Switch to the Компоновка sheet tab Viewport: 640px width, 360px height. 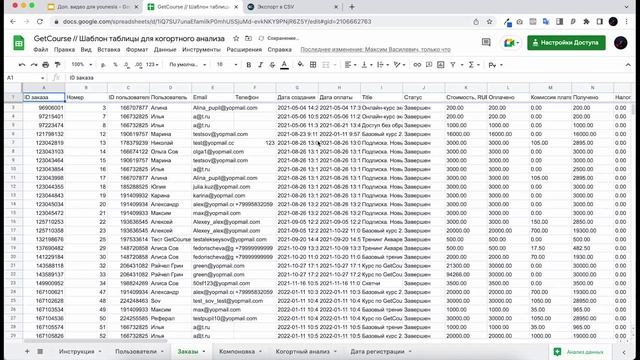[x=240, y=351]
